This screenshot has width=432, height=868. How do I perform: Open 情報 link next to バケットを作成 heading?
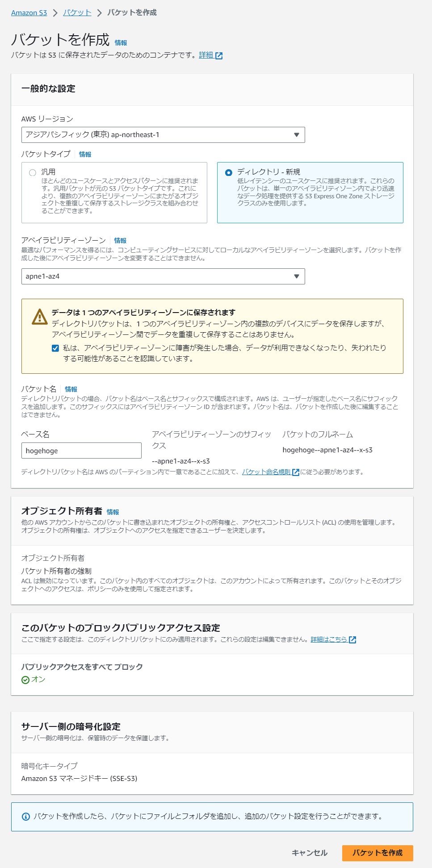(x=121, y=43)
